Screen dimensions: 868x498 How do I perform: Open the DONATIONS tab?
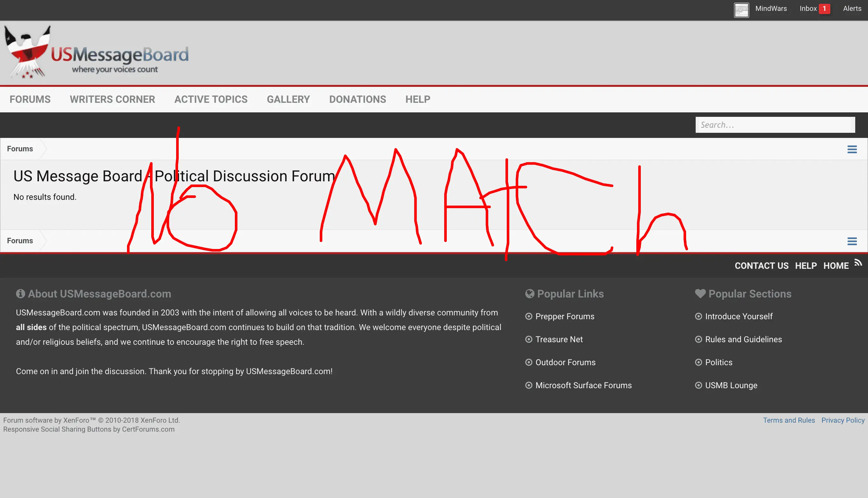pos(358,99)
